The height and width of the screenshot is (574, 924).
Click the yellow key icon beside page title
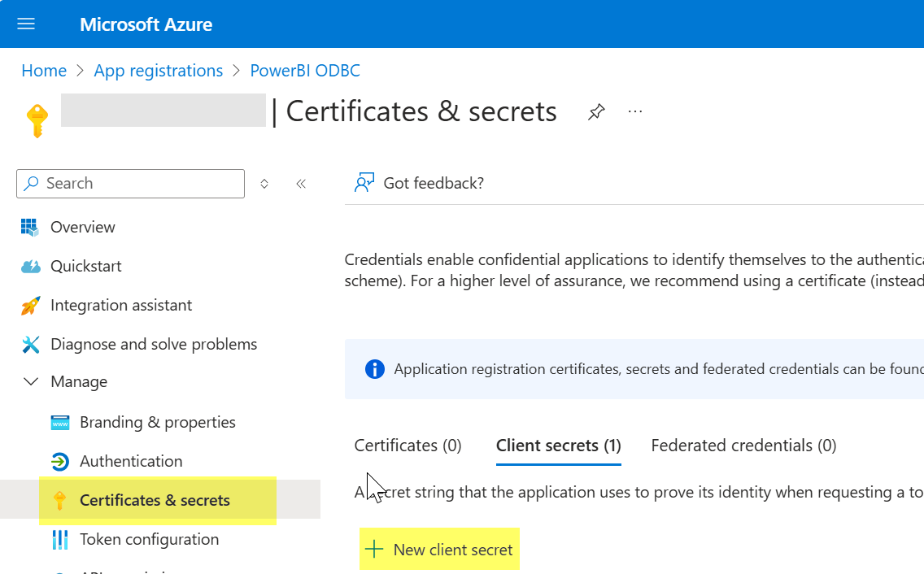point(37,121)
